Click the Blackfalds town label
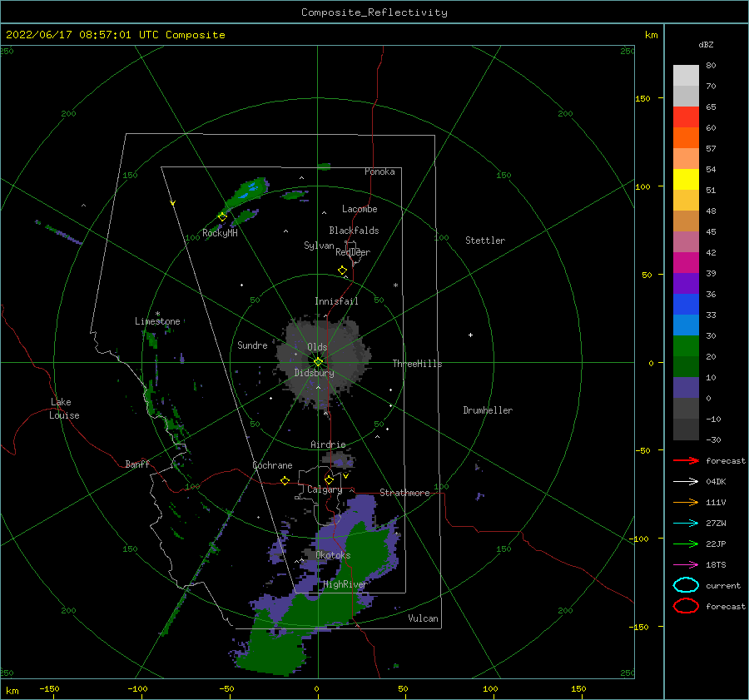This screenshot has width=749, height=700. (354, 231)
